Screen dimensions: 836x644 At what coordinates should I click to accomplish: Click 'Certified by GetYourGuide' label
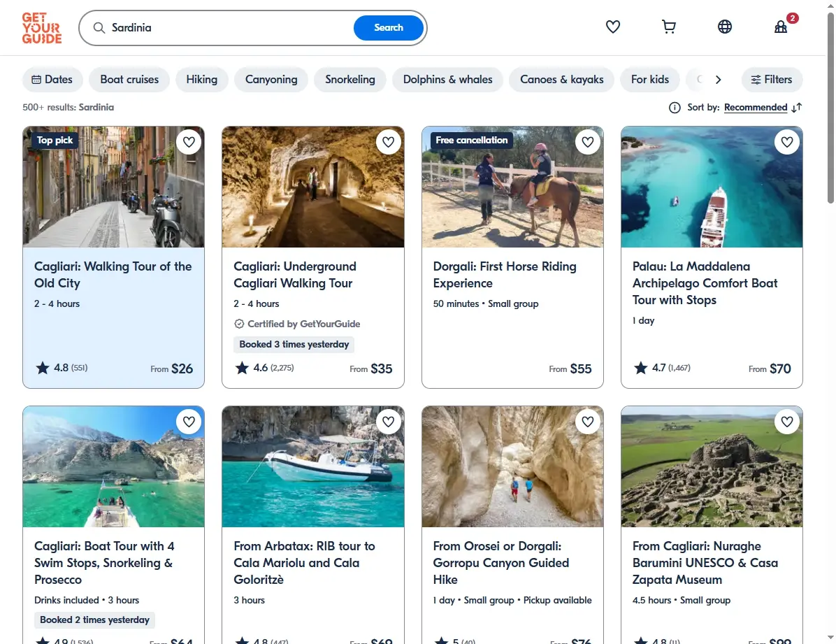coord(297,324)
